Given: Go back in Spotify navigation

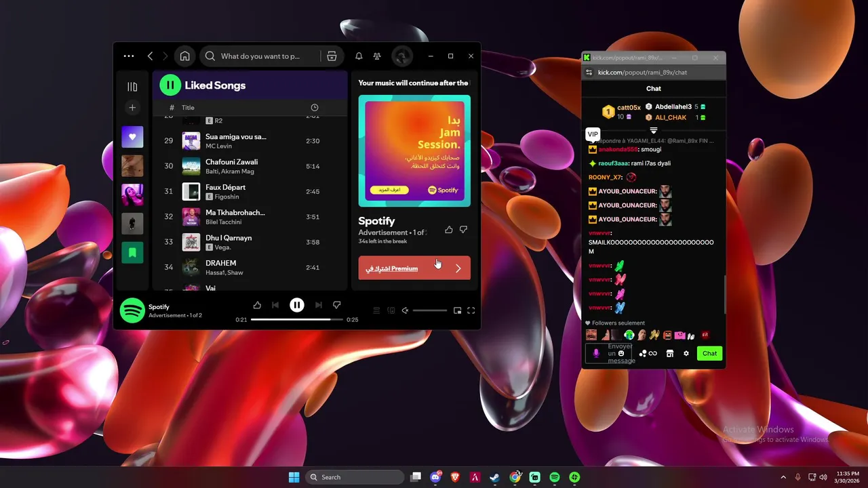Looking at the screenshot, I should coord(151,56).
